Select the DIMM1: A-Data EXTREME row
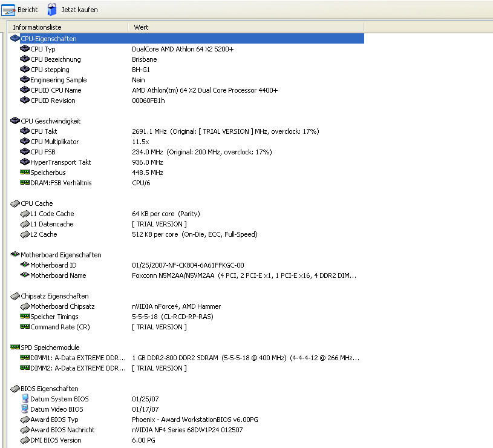 pyautogui.click(x=78, y=358)
